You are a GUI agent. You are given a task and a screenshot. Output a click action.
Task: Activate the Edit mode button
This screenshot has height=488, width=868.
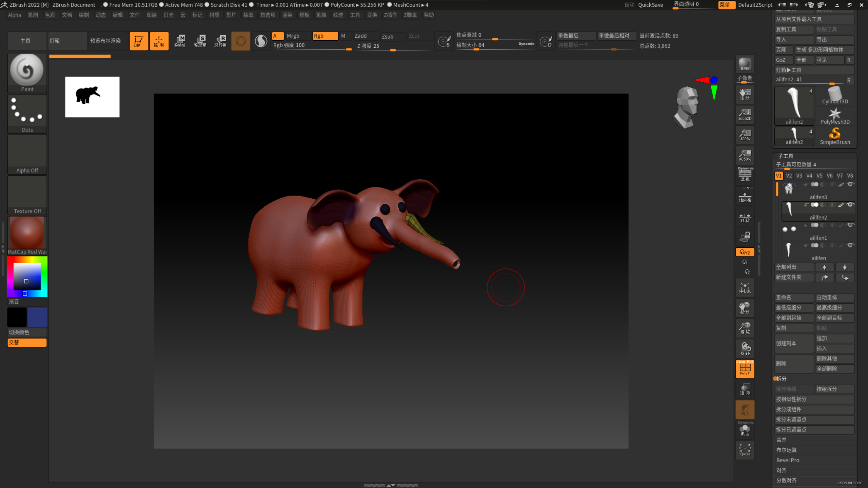click(138, 41)
